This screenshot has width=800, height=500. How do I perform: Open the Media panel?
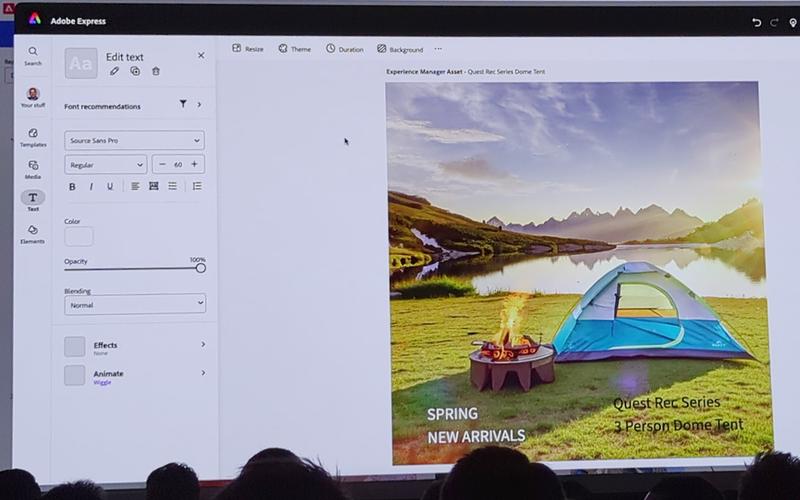tap(33, 169)
